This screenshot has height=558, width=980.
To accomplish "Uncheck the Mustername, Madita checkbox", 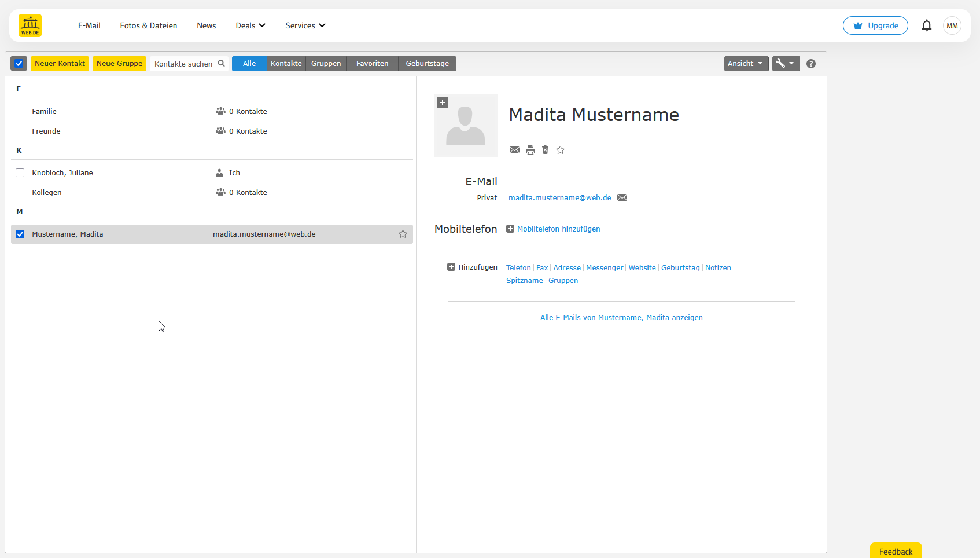I will 20,234.
